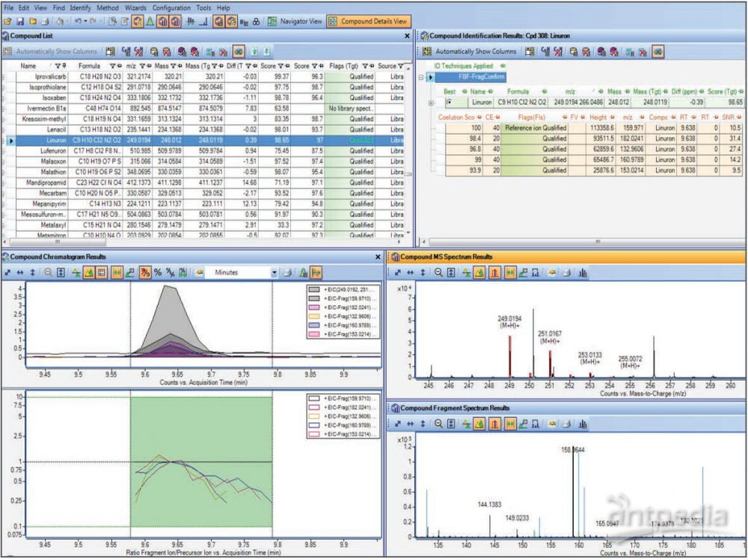Click zoom out icon in chromatogram toolbar

47,273
